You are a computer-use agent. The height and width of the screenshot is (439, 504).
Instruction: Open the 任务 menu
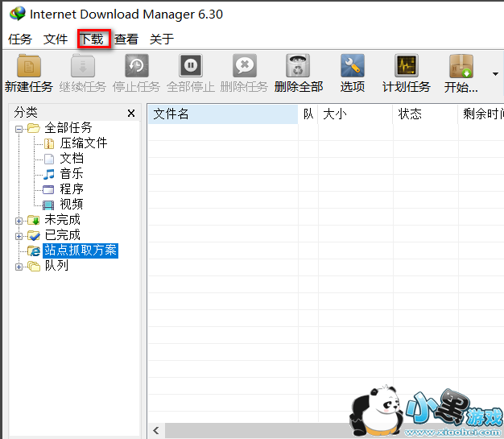20,39
